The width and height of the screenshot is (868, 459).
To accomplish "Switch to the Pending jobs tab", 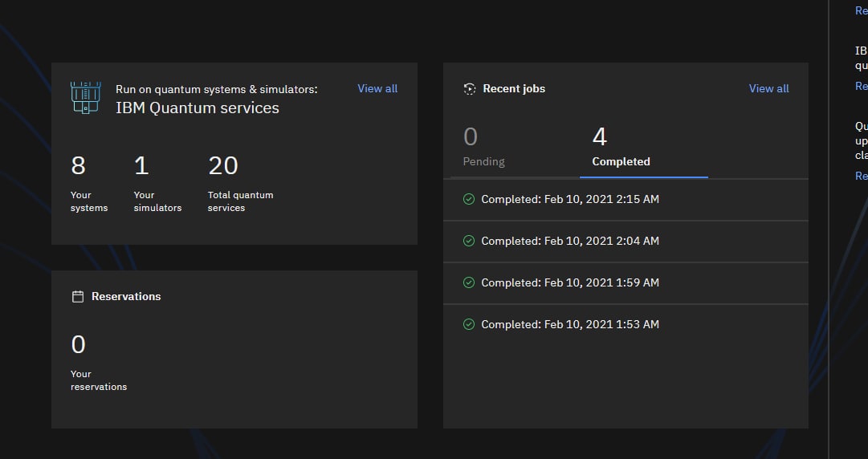I will (515, 147).
